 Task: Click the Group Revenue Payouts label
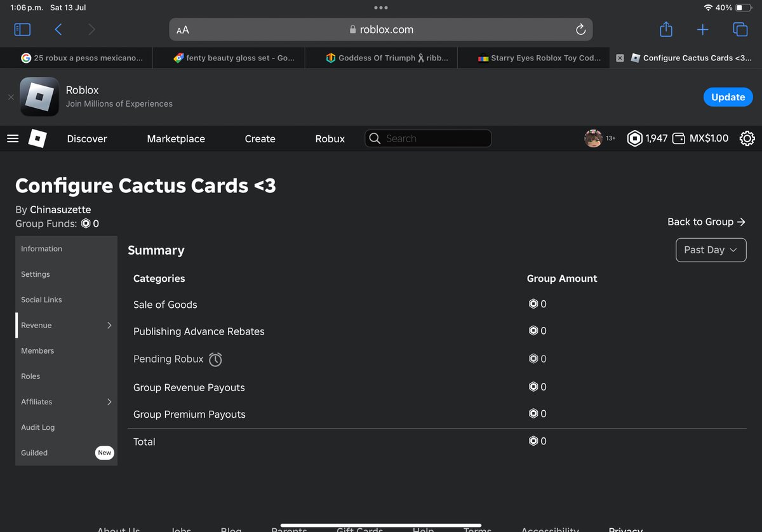pos(189,387)
